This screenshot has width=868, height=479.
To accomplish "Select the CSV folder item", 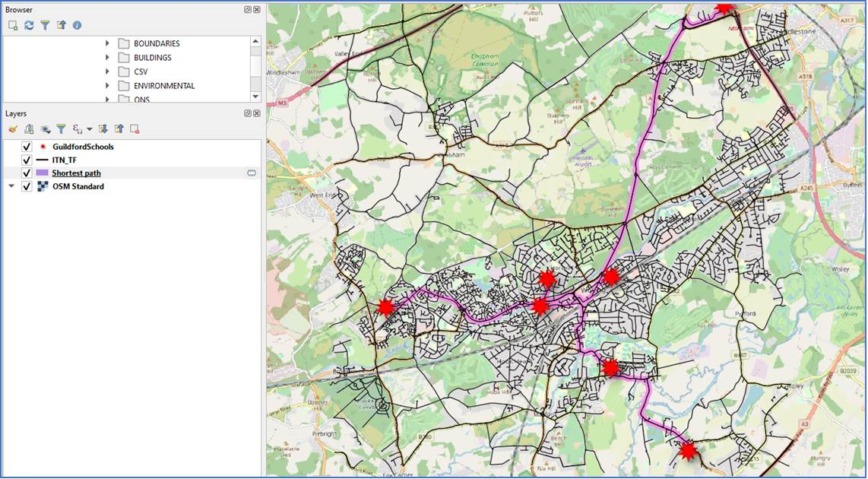I will pos(141,72).
